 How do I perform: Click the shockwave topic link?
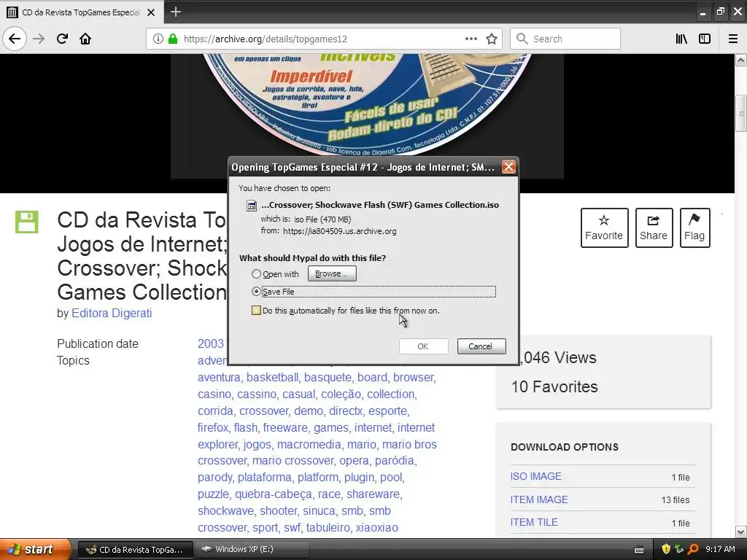[225, 511]
